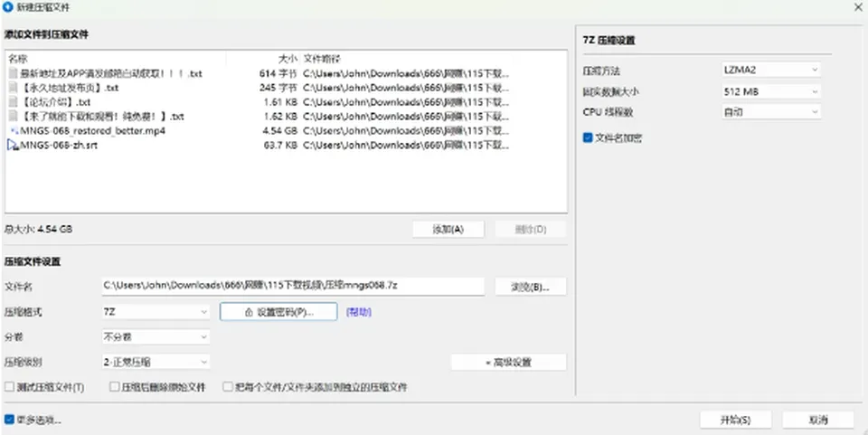
Task: Click the 文件名 archive path input field
Action: click(293, 286)
